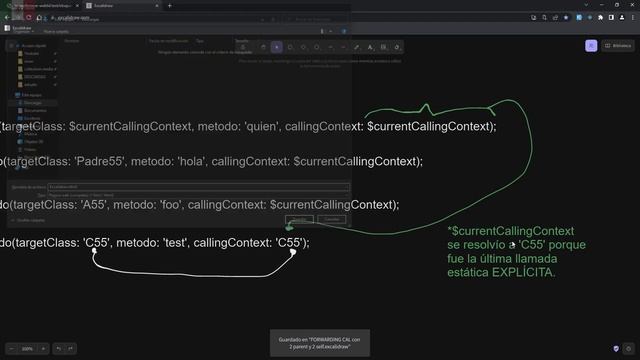Open the Biblioteca library panel
640x360 pixels.
[x=618, y=46]
